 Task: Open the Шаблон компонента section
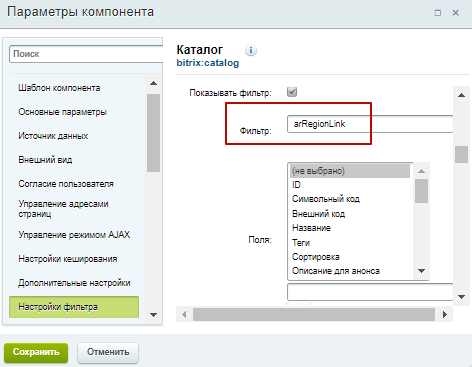(x=59, y=88)
